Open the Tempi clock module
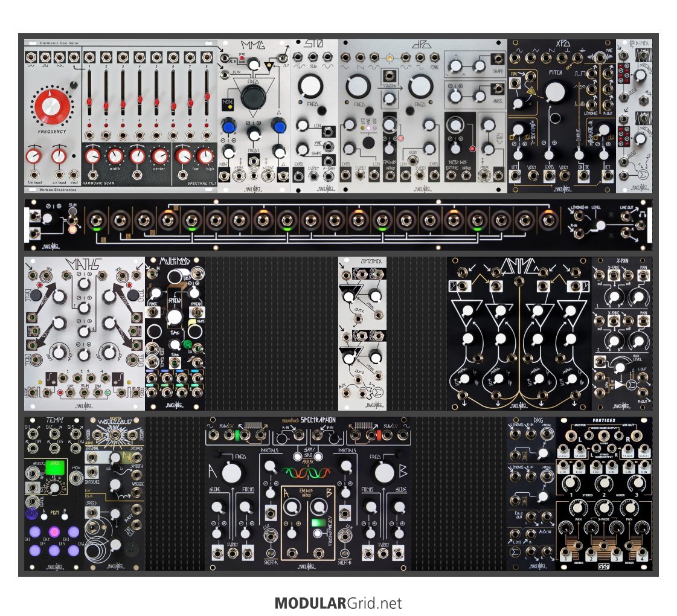 point(54,493)
